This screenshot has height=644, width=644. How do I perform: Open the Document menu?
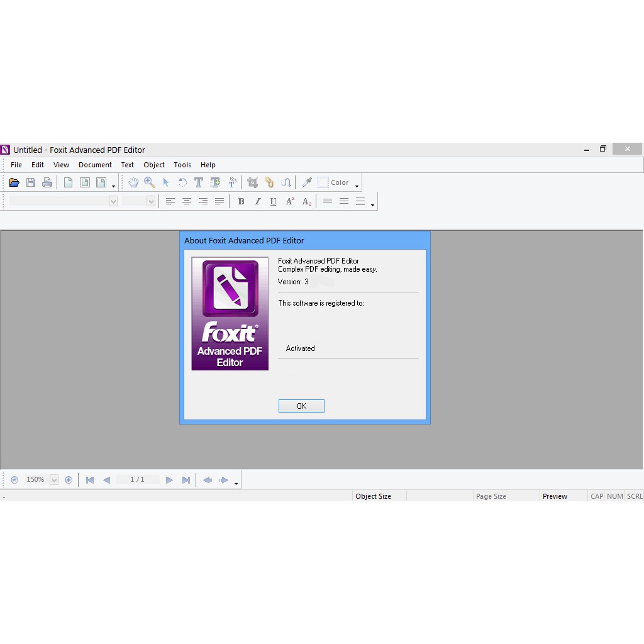[x=95, y=165]
